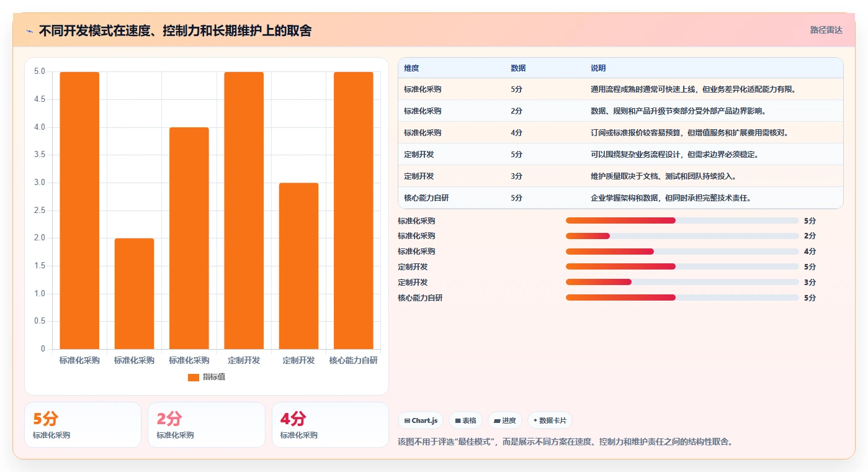Click the Chart.js chip icon
Screen dimensions: 868x472
click(x=407, y=420)
